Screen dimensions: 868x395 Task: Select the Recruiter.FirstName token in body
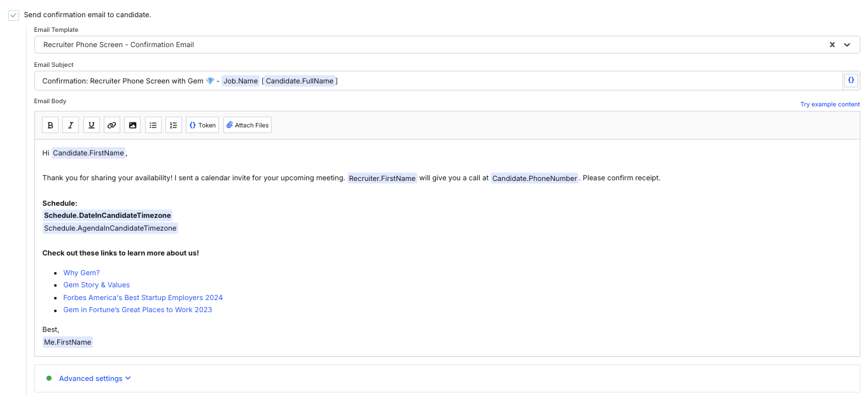382,178
